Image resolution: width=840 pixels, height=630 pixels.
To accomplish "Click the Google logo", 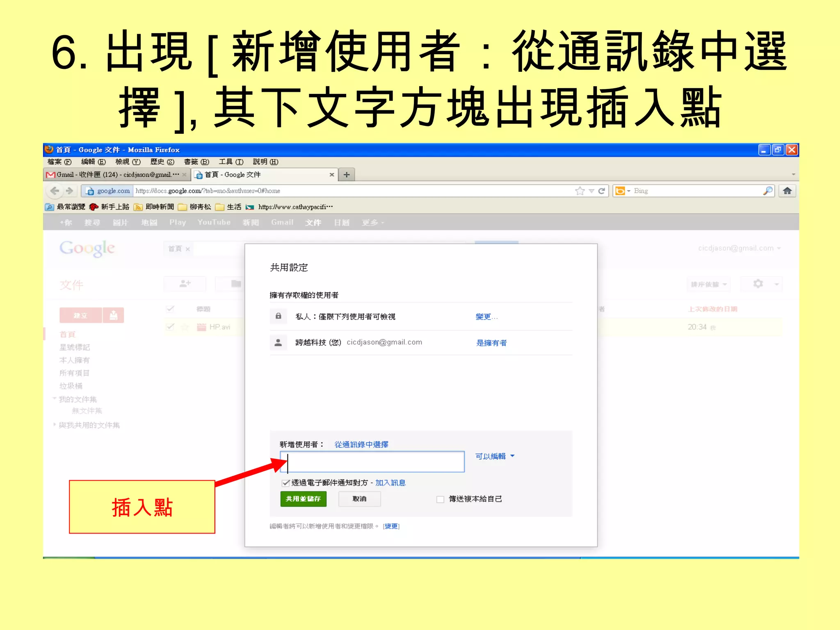I will pos(87,248).
